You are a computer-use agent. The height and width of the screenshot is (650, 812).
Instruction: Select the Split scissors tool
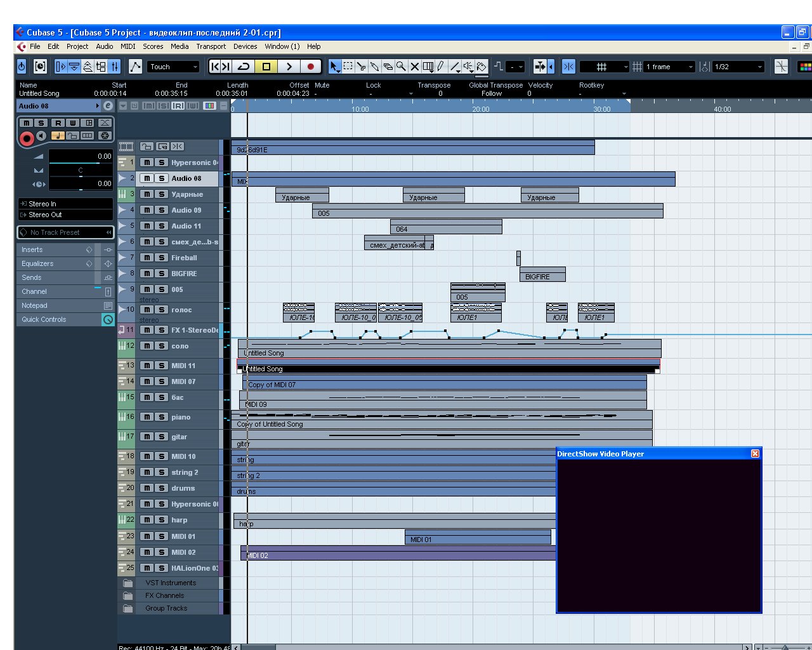362,66
